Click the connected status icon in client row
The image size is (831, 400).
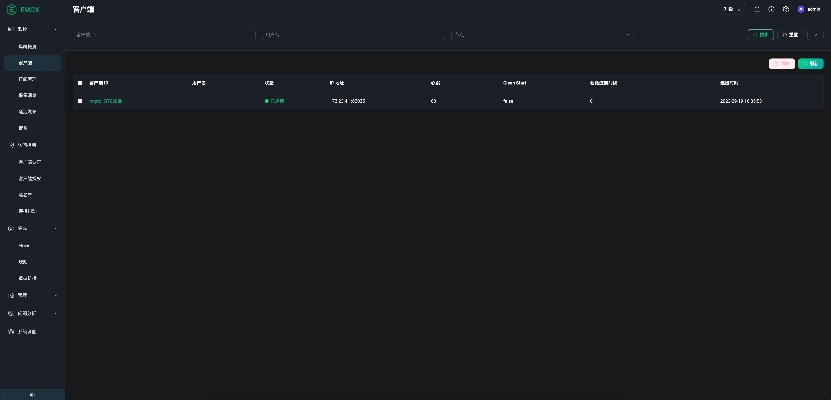point(267,101)
